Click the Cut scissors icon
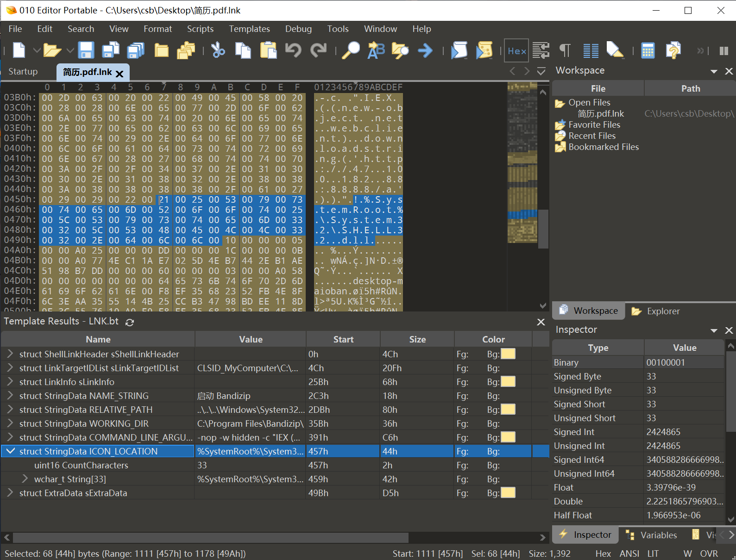This screenshot has height=560, width=736. 218,50
